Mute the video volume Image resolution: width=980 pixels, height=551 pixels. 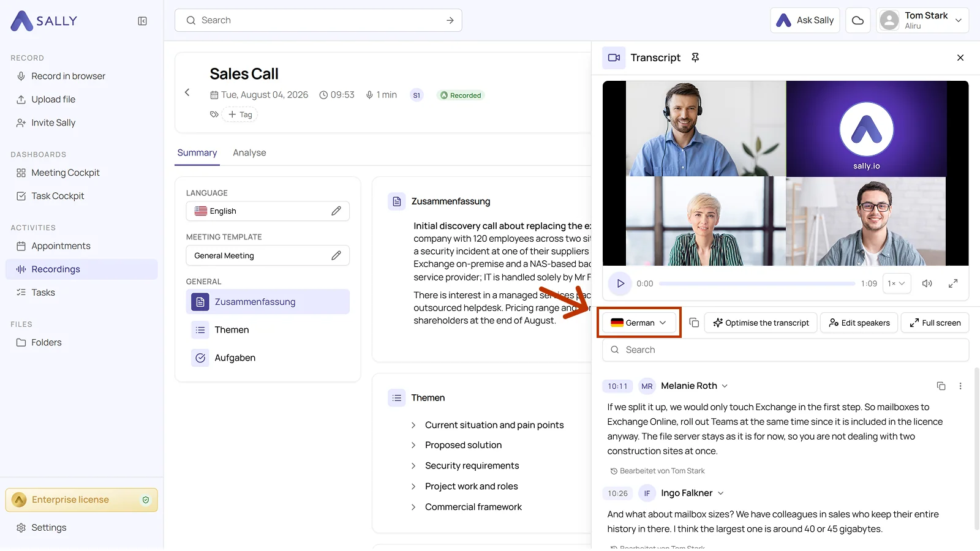coord(927,283)
